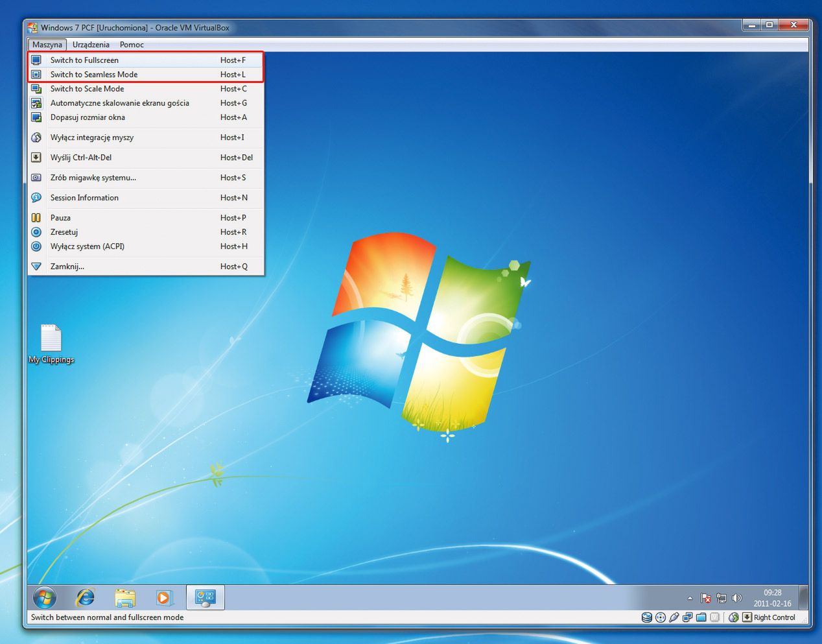Viewport: 822px width, 644px height.
Task: Click Right Control host key label
Action: point(774,617)
